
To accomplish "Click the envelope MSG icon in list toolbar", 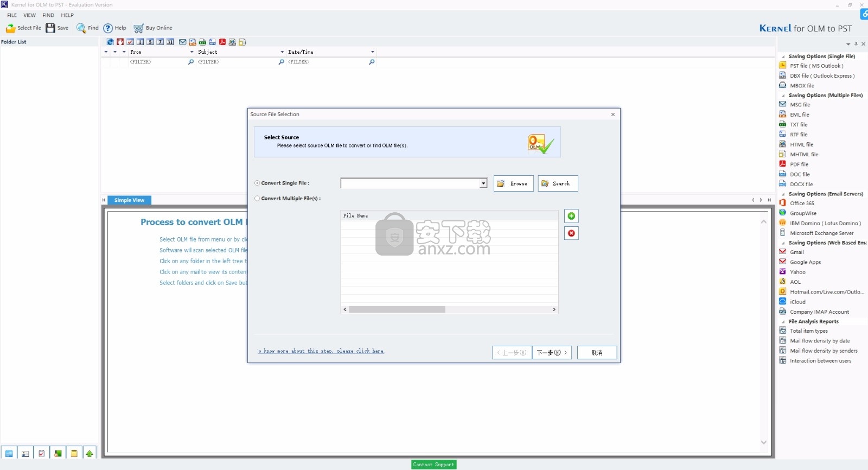I will point(183,42).
